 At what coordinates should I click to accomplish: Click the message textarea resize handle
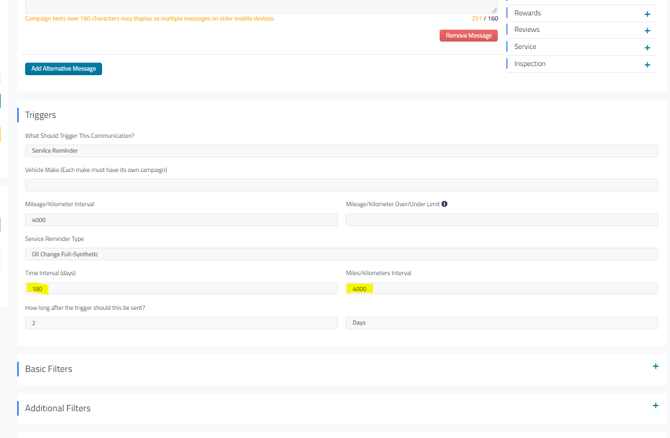(x=493, y=9)
